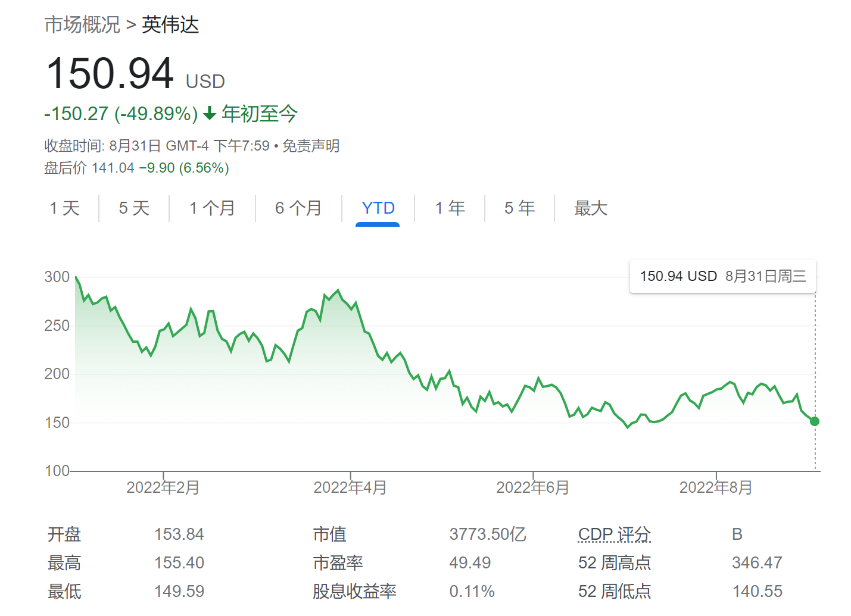851x616 pixels.
Task: Click the green endpoint marker on chart
Action: [815, 421]
